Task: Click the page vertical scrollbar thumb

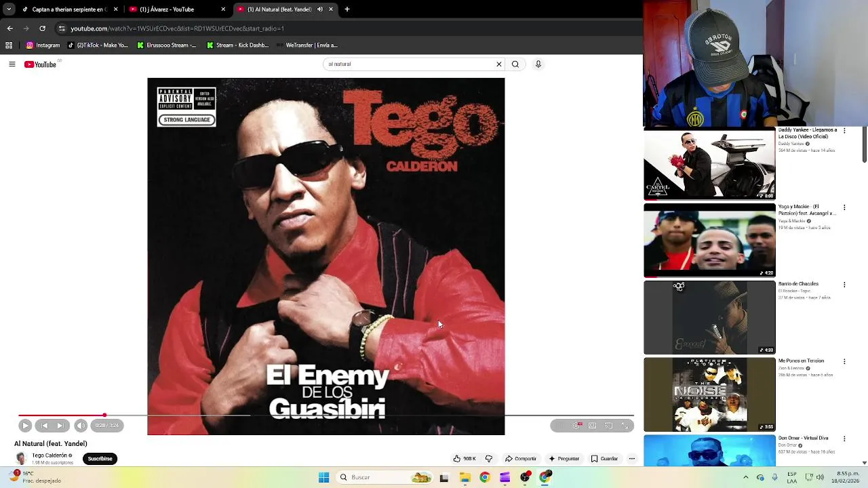Action: [x=864, y=146]
